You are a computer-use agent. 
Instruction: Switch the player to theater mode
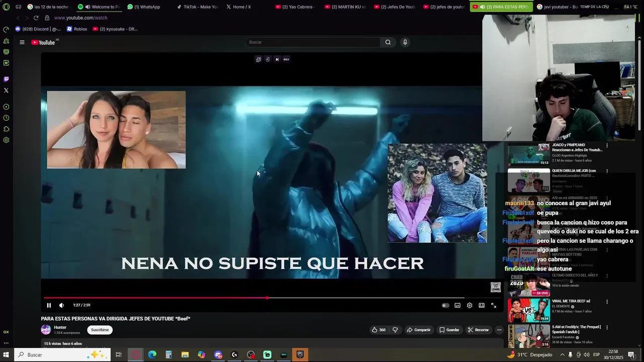coord(481,305)
